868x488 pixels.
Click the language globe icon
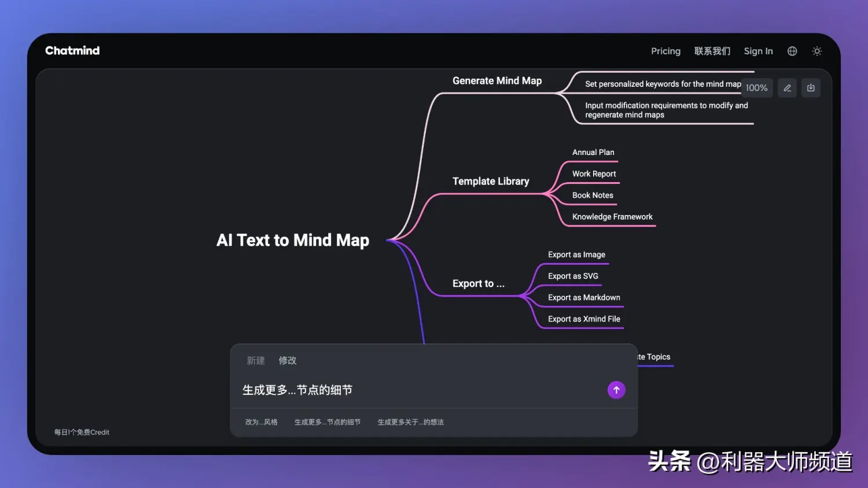(792, 51)
